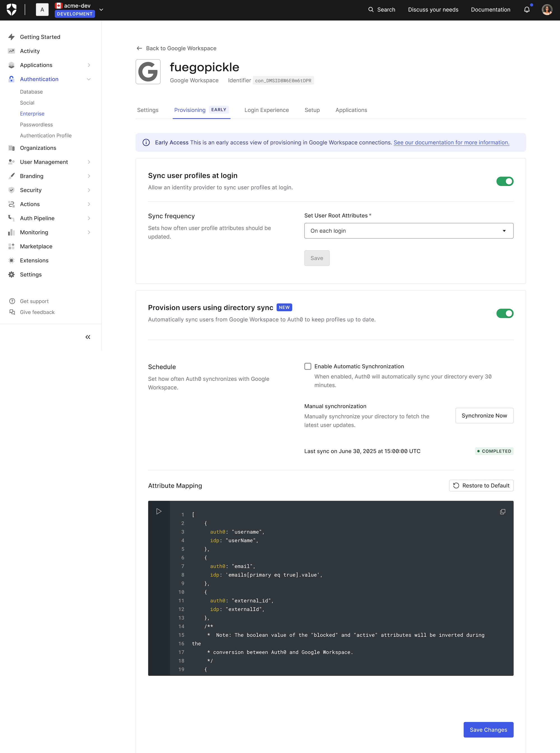Screen dimensions: 560x753
Task: Click the copy code icon in editor
Action: (502, 511)
